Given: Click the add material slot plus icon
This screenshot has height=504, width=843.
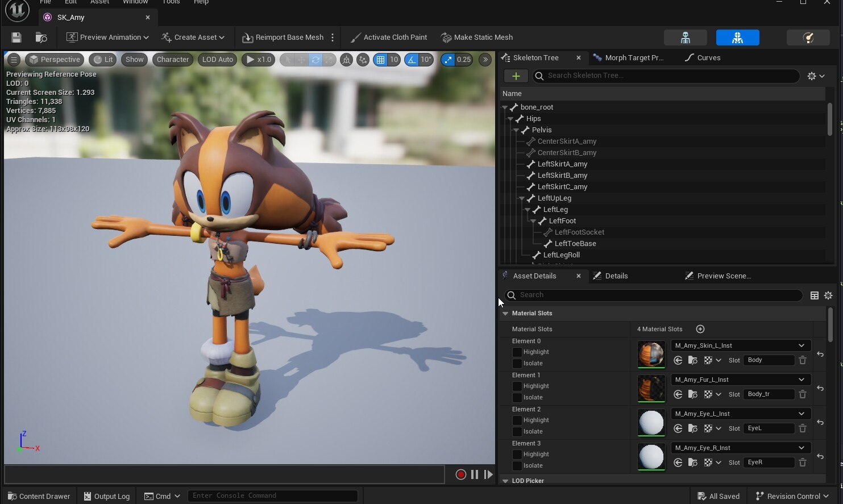Looking at the screenshot, I should (700, 329).
